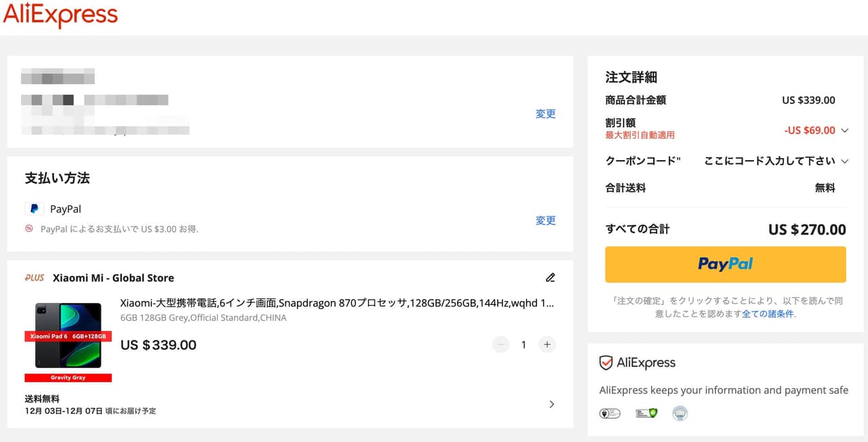Click the pencil edit icon for Xiaomi store
The width and height of the screenshot is (868, 442).
click(550, 277)
